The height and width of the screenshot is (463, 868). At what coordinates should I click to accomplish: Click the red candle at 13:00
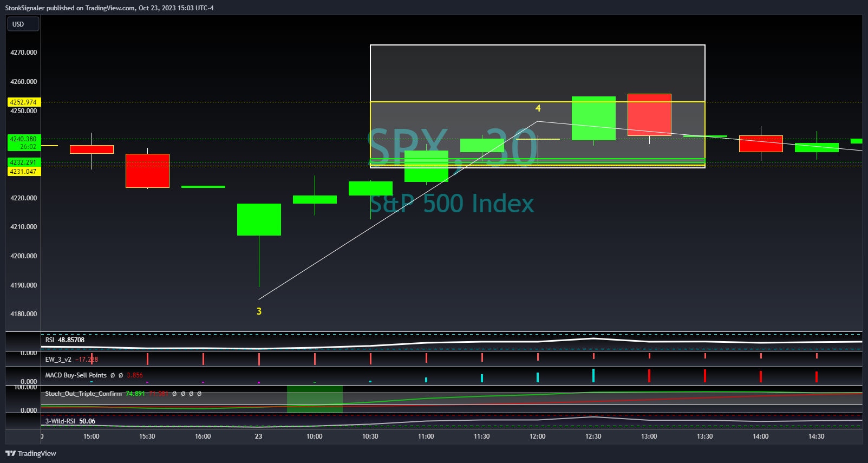click(649, 115)
